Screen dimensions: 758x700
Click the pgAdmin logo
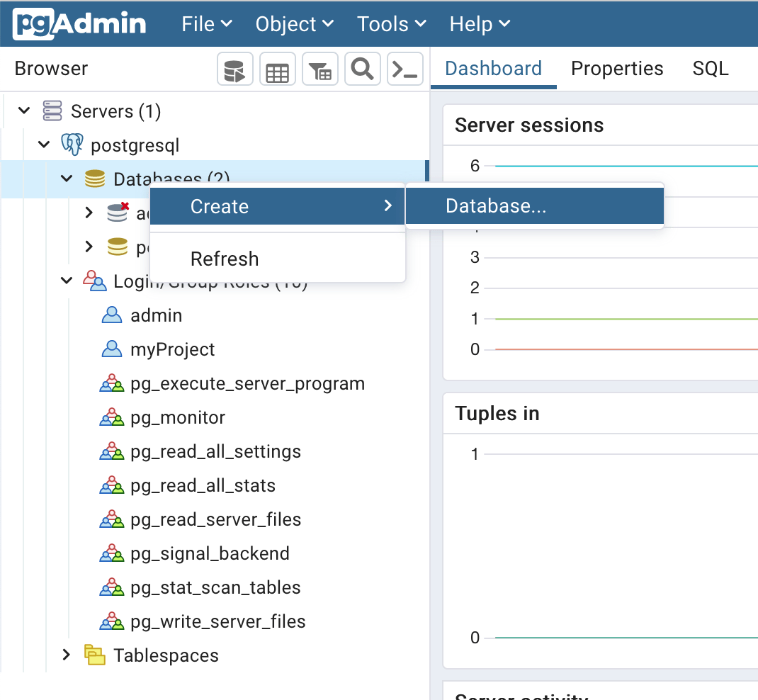click(79, 24)
